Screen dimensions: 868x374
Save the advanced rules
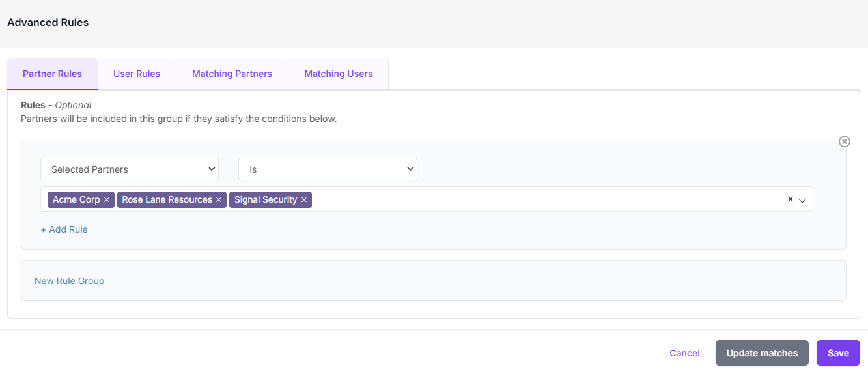click(838, 353)
